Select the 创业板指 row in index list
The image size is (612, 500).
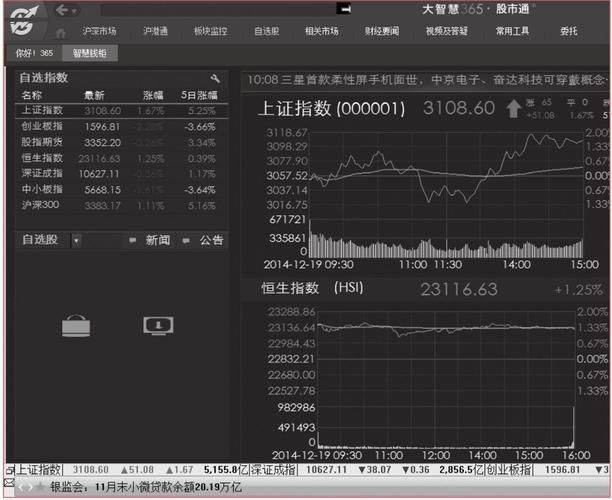[x=121, y=126]
